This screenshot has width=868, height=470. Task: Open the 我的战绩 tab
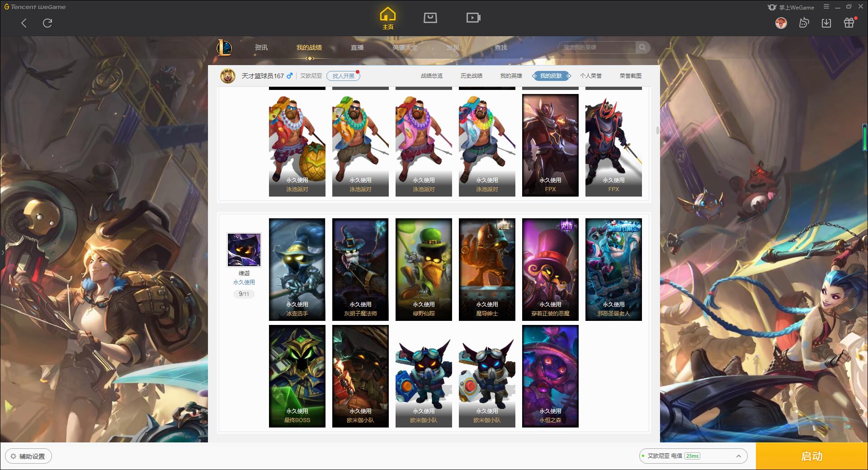pos(309,47)
